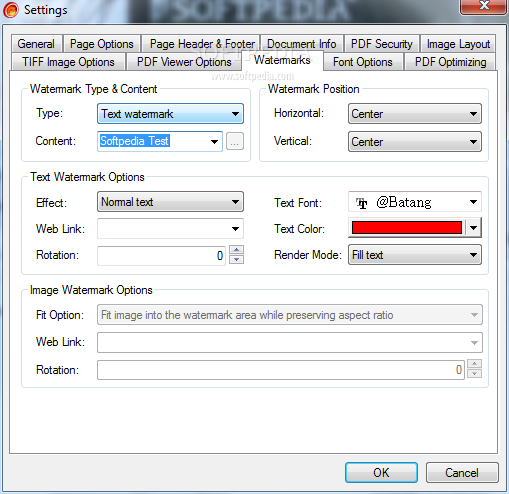Expand the Content dropdown arrow
Viewport: 509px width, 494px height.
point(214,142)
